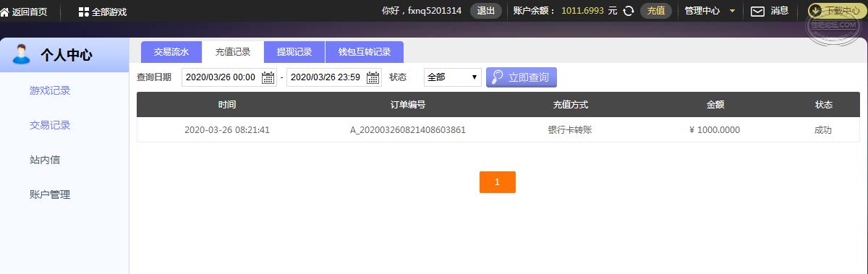The height and width of the screenshot is (274, 868).
Task: Click the 下载中心 download icon
Action: [815, 11]
